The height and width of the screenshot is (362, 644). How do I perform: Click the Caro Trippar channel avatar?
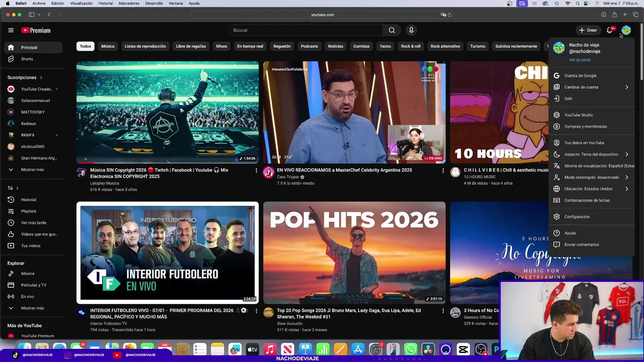coord(269,172)
